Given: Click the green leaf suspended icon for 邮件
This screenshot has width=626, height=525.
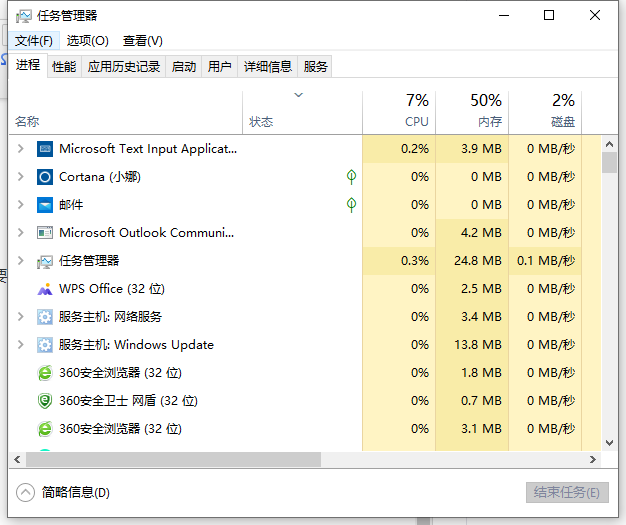Looking at the screenshot, I should point(351,205).
